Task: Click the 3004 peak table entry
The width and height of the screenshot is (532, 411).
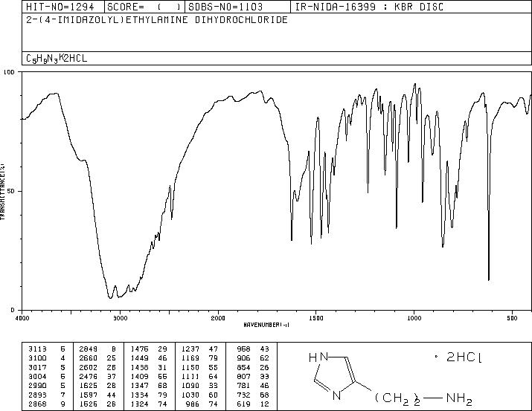Action: [x=37, y=376]
